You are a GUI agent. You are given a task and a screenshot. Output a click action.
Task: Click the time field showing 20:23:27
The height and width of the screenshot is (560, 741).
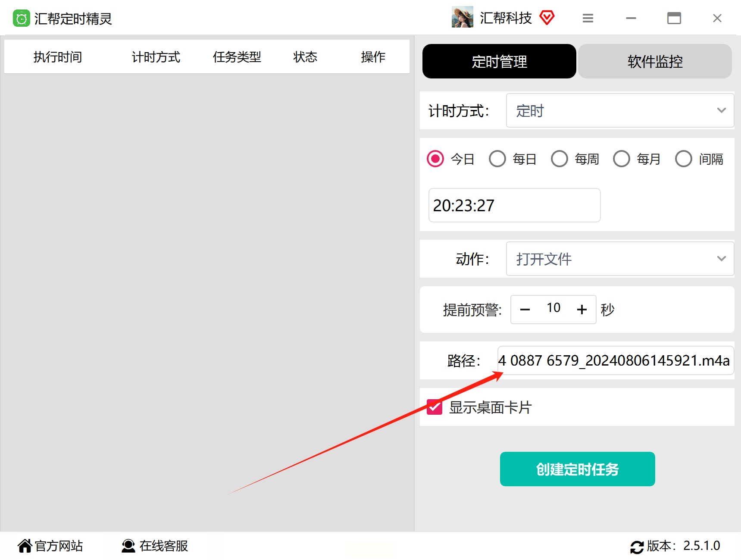[x=515, y=205]
